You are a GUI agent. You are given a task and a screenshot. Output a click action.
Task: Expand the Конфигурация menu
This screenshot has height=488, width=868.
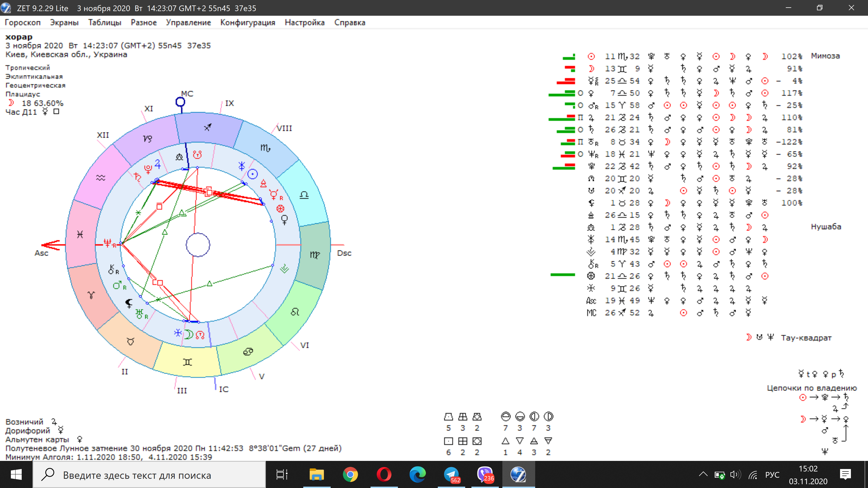pyautogui.click(x=248, y=23)
